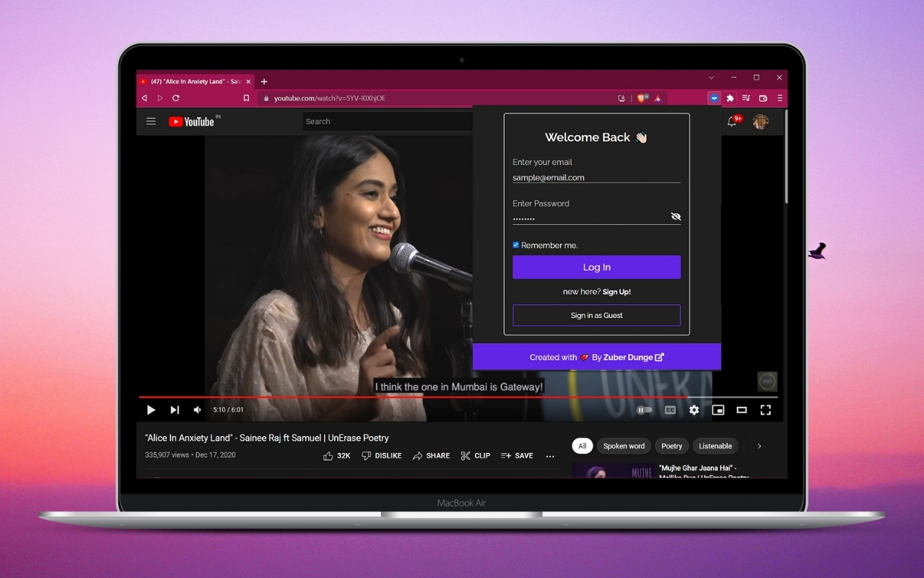Open the Extensions puzzle icon

click(730, 98)
